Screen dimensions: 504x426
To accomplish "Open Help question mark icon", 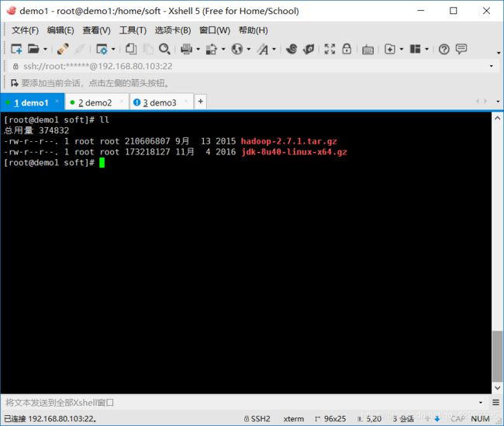I will point(444,49).
